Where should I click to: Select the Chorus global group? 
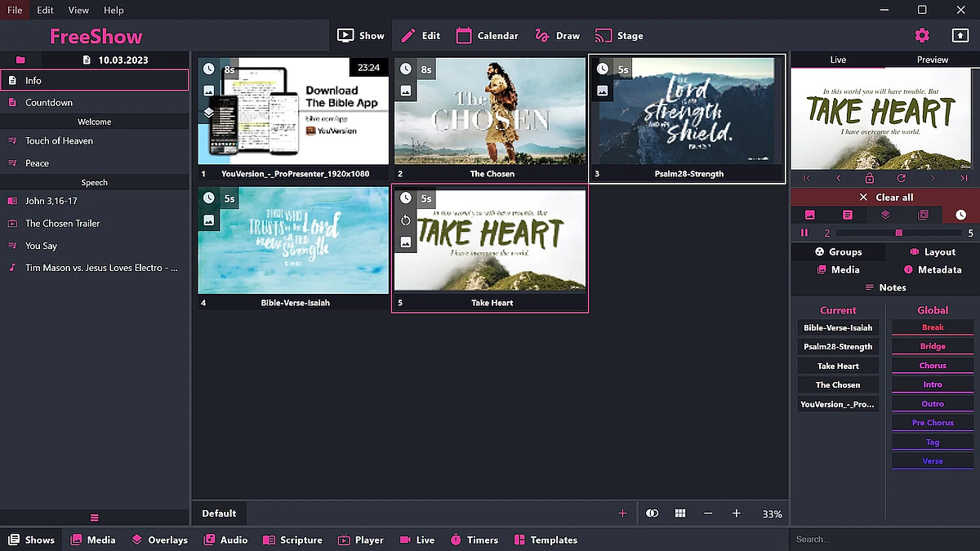(933, 366)
